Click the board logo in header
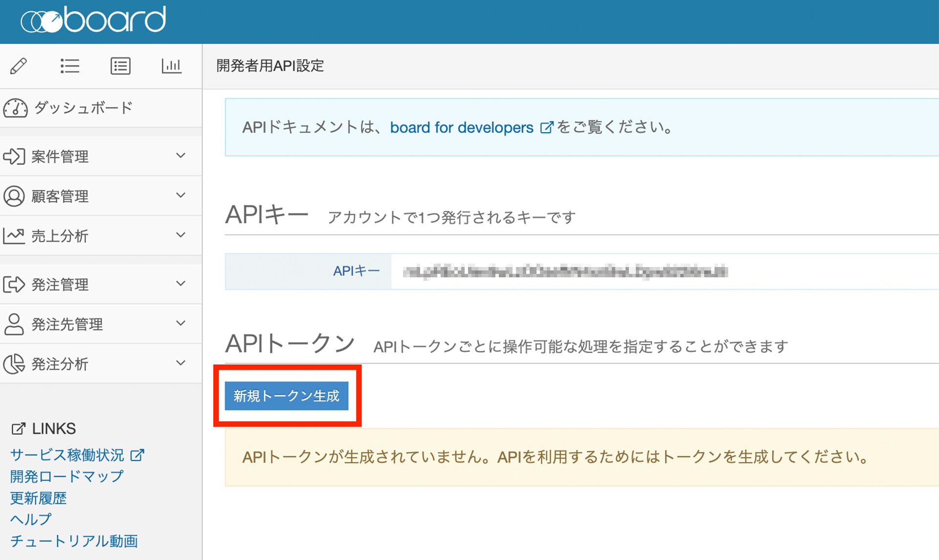 (x=93, y=20)
